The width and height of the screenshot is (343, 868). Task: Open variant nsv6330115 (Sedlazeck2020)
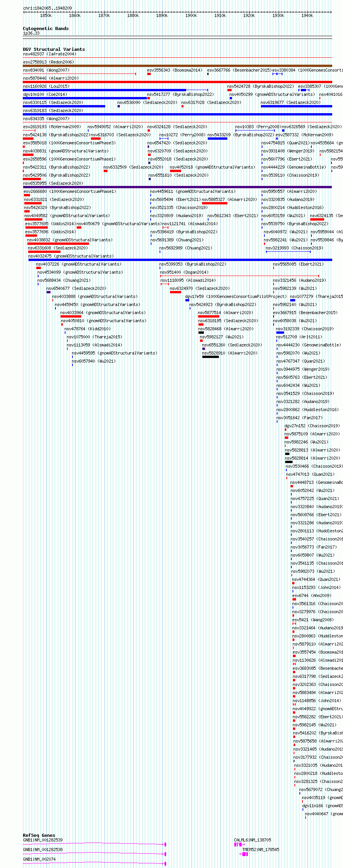click(x=53, y=103)
